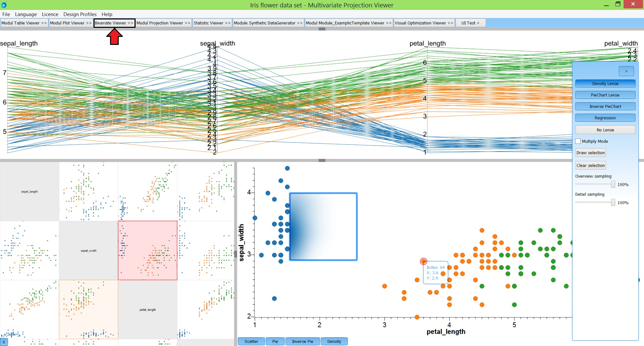644x346 pixels.
Task: Select the highlighted sepal_width vs petal_length cell
Action: coord(147,250)
